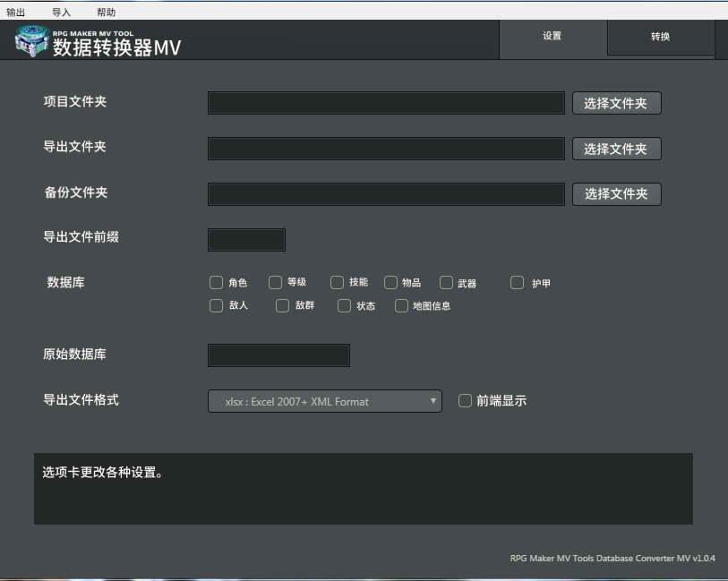This screenshot has width=728, height=581.
Task: Tick the 物品 database checkbox
Action: tap(390, 282)
